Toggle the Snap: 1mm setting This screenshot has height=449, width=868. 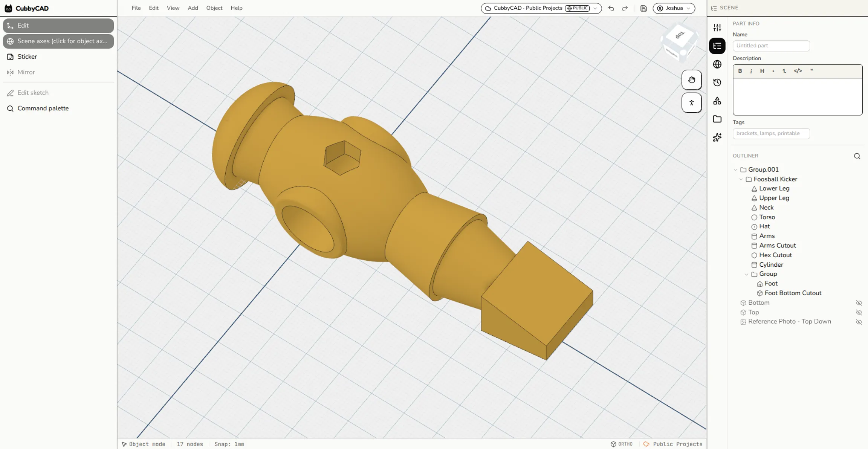(229, 444)
